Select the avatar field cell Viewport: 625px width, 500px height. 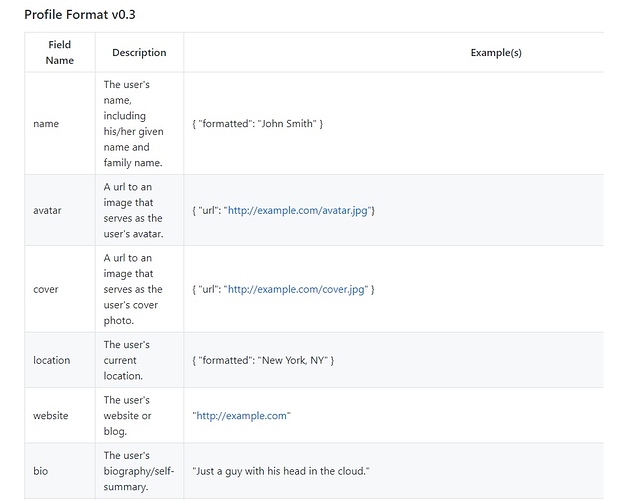(x=60, y=211)
